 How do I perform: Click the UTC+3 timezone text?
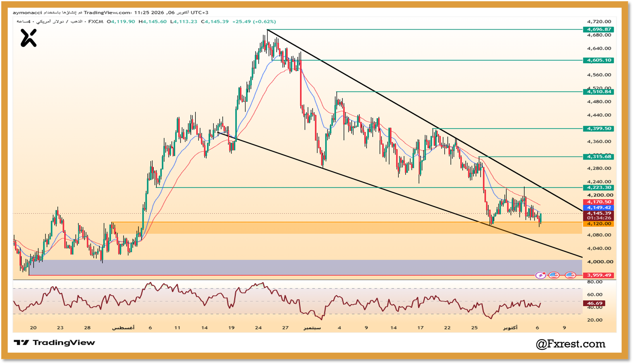pos(199,13)
